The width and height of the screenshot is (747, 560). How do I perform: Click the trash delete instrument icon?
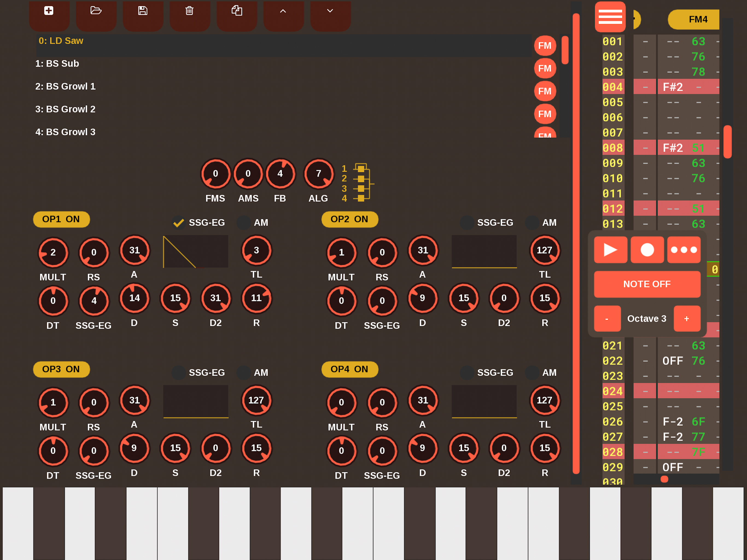pos(189,11)
